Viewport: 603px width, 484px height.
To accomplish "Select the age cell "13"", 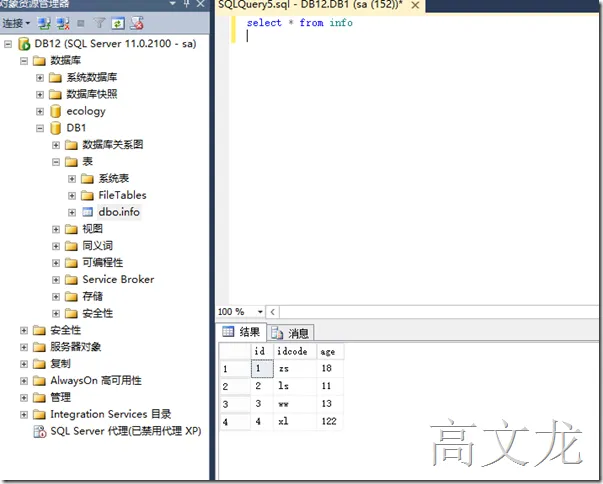I will point(330,403).
